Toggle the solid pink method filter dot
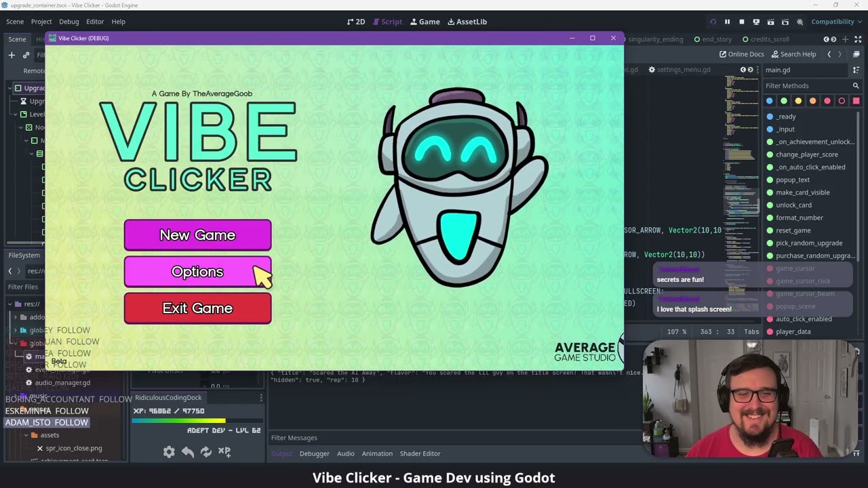The image size is (868, 488). (x=827, y=101)
